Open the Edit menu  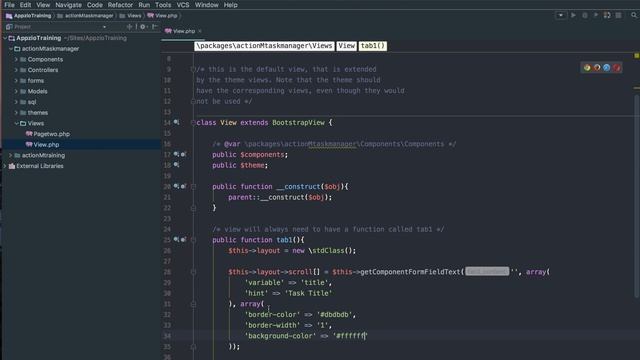(25, 5)
